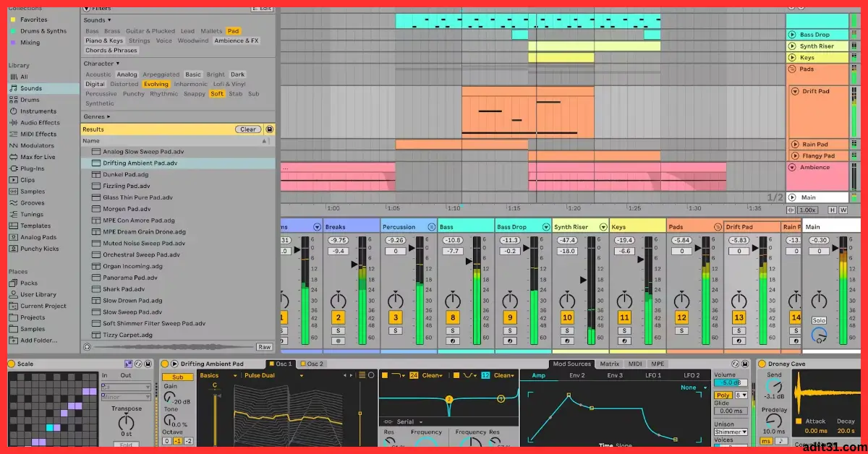
Task: Click the preview play icon below results
Action: [x=88, y=347]
